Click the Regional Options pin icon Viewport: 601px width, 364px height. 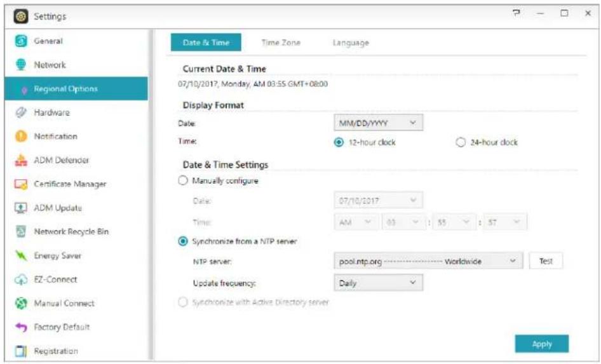coord(24,90)
